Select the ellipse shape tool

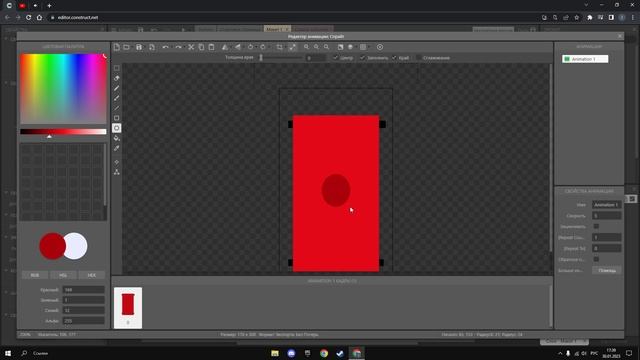pyautogui.click(x=117, y=128)
